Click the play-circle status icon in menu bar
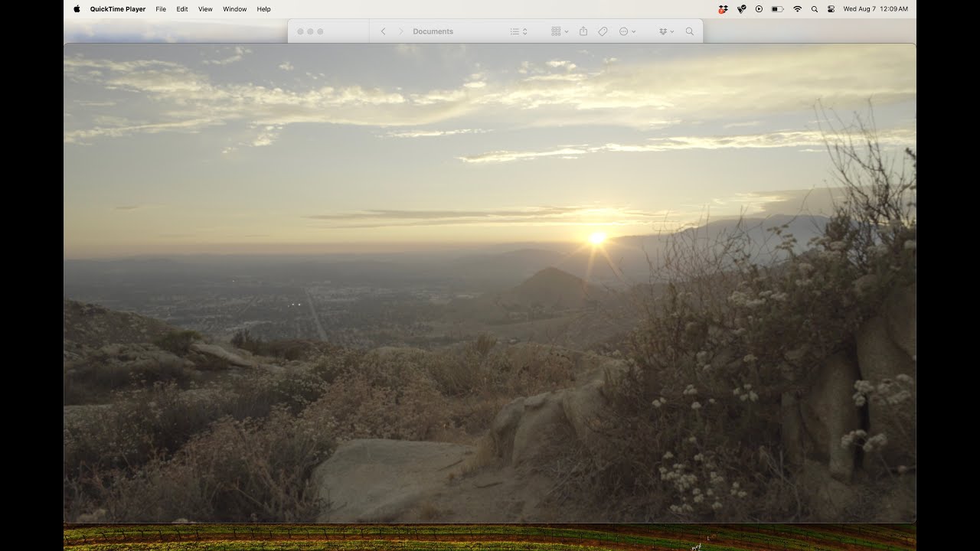The height and width of the screenshot is (551, 980). (x=759, y=9)
